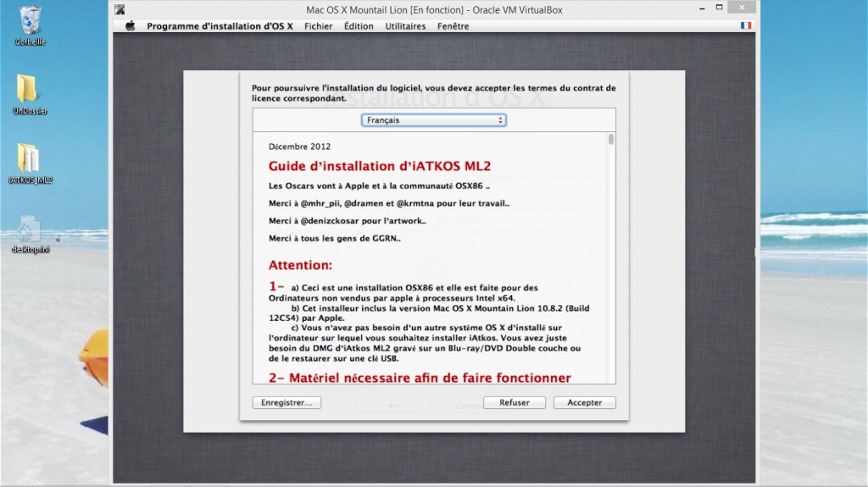The image size is (868, 487).
Task: Click the Enregistrer... button
Action: coord(287,403)
